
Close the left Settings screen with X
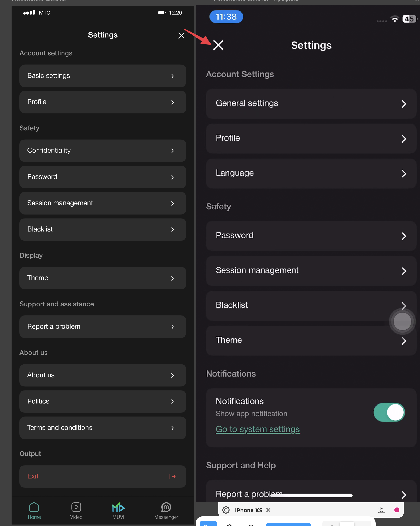pyautogui.click(x=181, y=35)
